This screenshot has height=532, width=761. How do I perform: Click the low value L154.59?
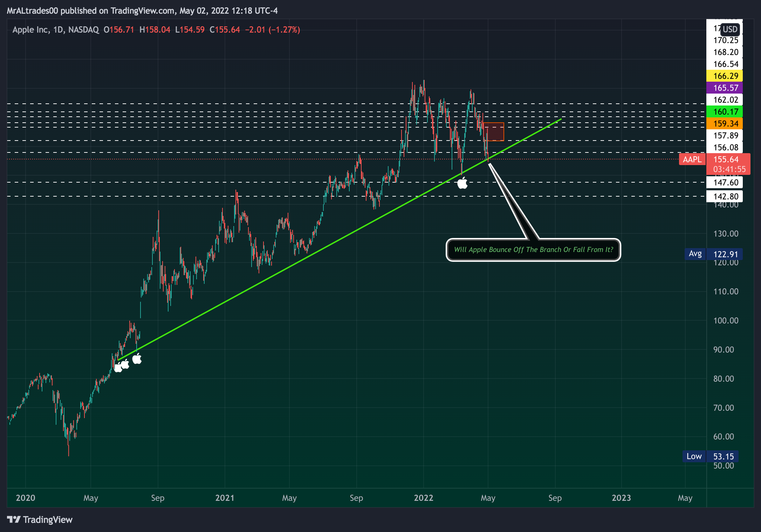[190, 30]
